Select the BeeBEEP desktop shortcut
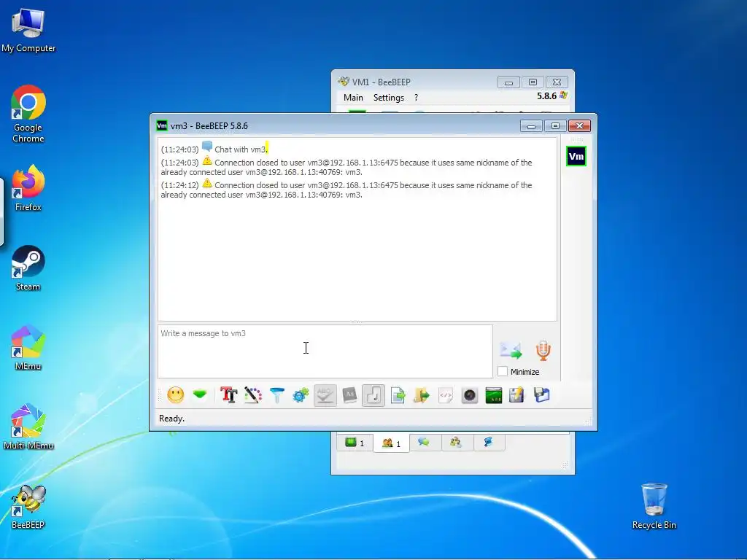 [x=28, y=507]
